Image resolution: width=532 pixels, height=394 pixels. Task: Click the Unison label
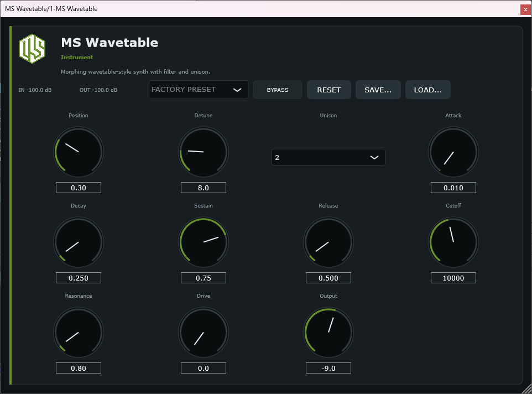coord(328,116)
